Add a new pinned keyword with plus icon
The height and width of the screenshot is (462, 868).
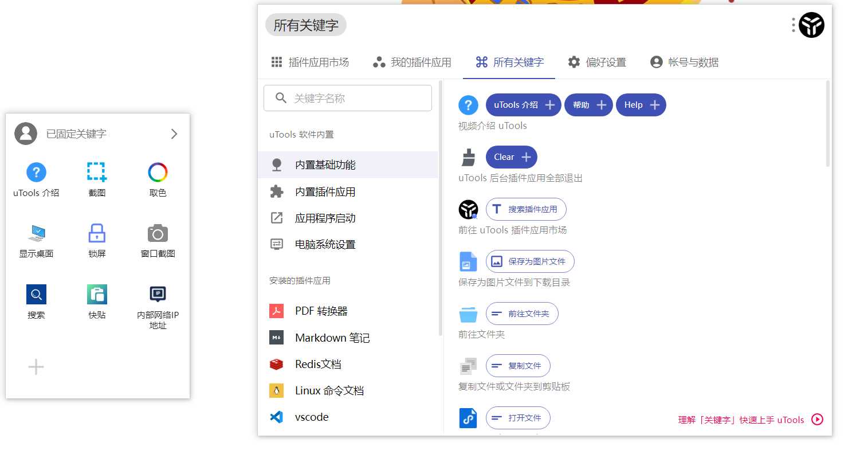[x=36, y=367]
